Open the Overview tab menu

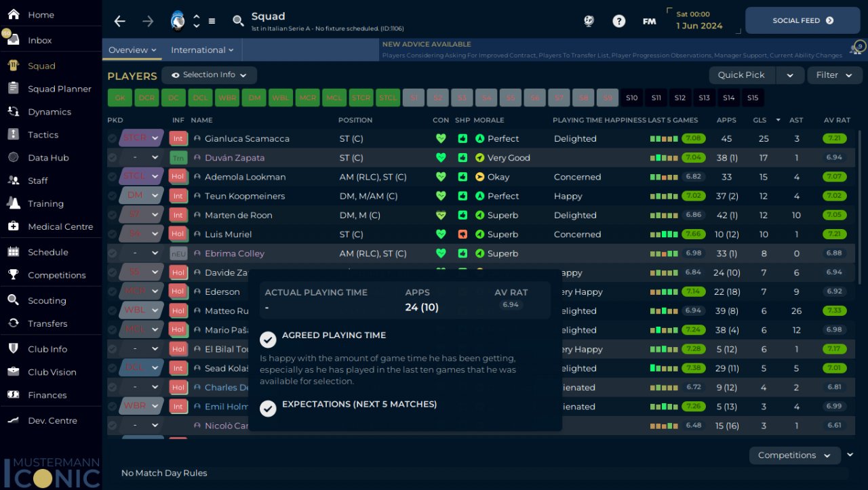point(132,50)
